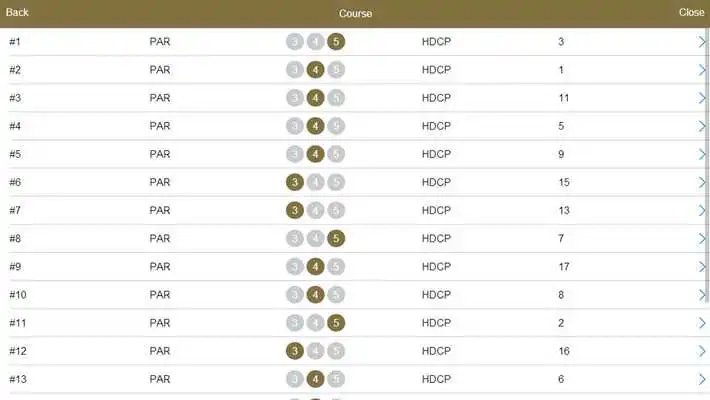Set hole #11 par to 4
Image resolution: width=710 pixels, height=400 pixels.
pyautogui.click(x=316, y=323)
